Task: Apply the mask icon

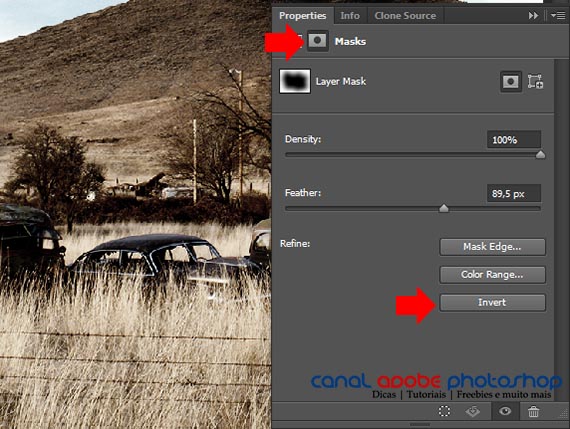Action: (x=473, y=411)
